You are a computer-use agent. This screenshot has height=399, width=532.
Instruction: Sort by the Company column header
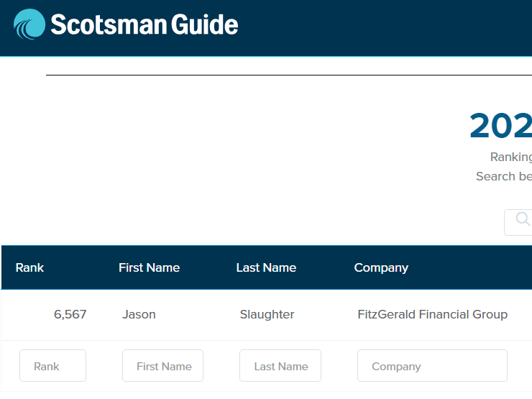tap(381, 267)
